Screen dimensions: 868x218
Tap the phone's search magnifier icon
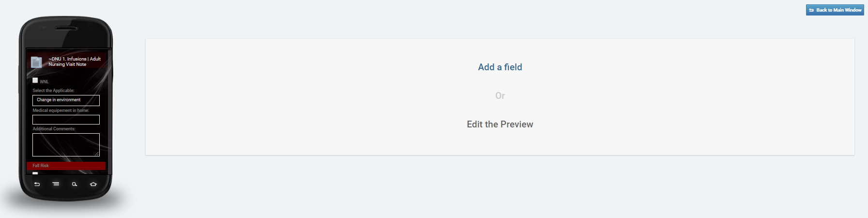click(x=75, y=184)
